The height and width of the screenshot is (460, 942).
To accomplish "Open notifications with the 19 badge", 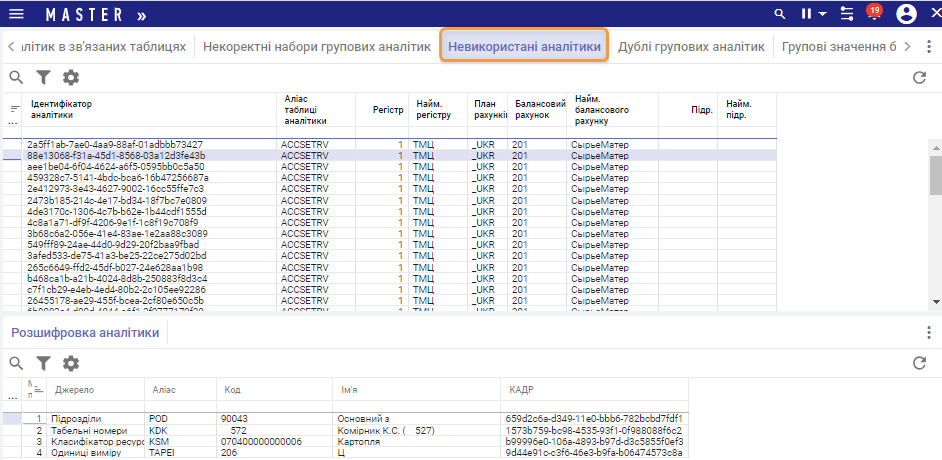I will coord(872,14).
